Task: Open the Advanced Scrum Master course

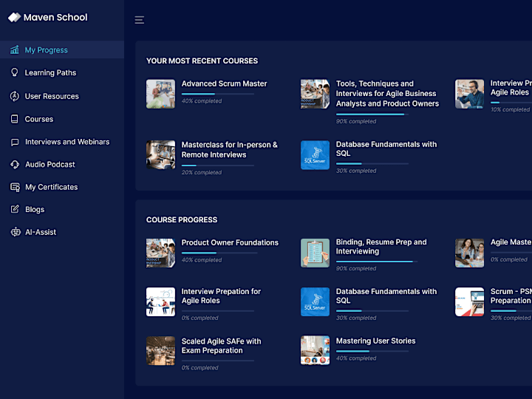Action: (x=225, y=83)
